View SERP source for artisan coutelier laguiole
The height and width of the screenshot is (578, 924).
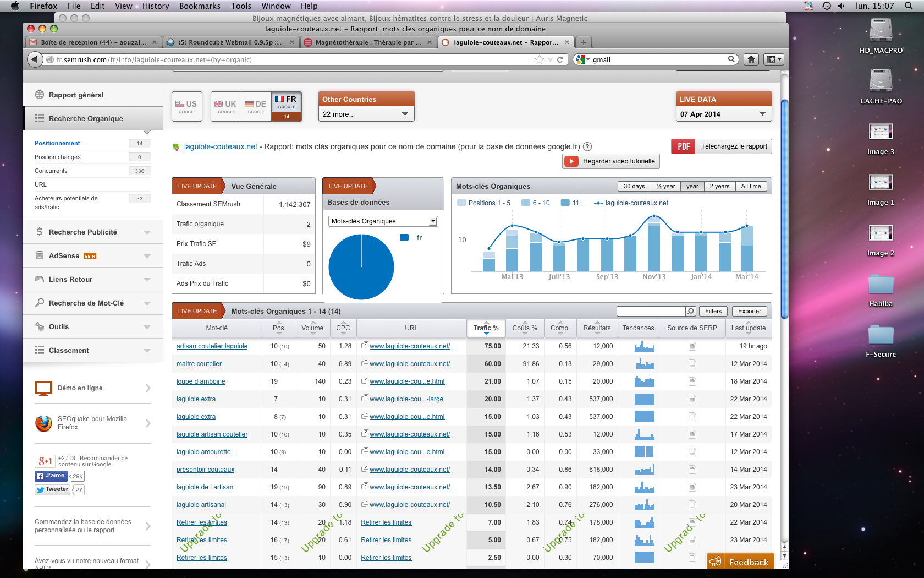click(692, 346)
